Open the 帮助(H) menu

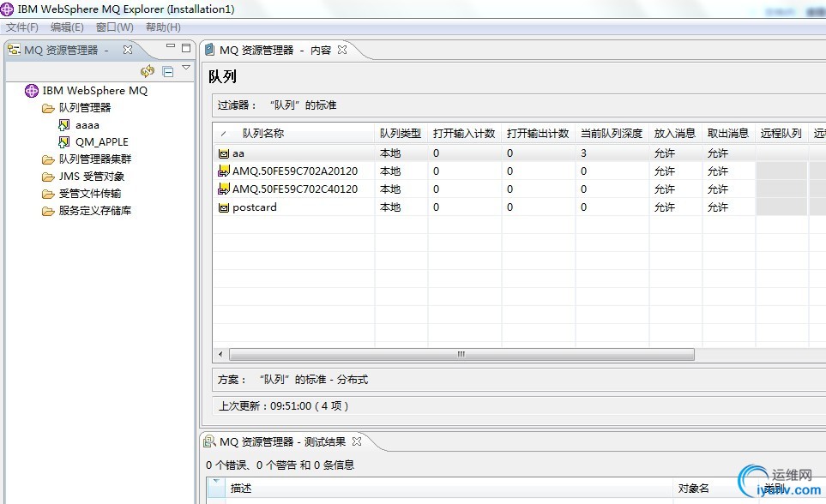[x=163, y=27]
